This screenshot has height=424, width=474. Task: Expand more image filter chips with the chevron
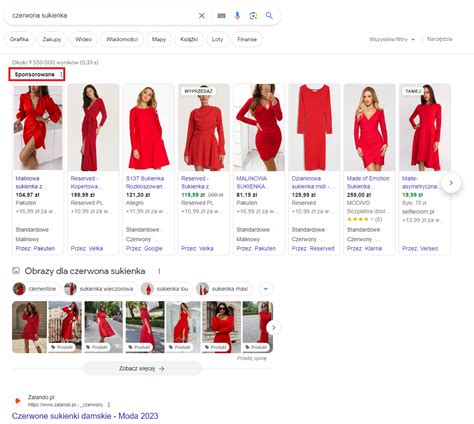point(266,289)
